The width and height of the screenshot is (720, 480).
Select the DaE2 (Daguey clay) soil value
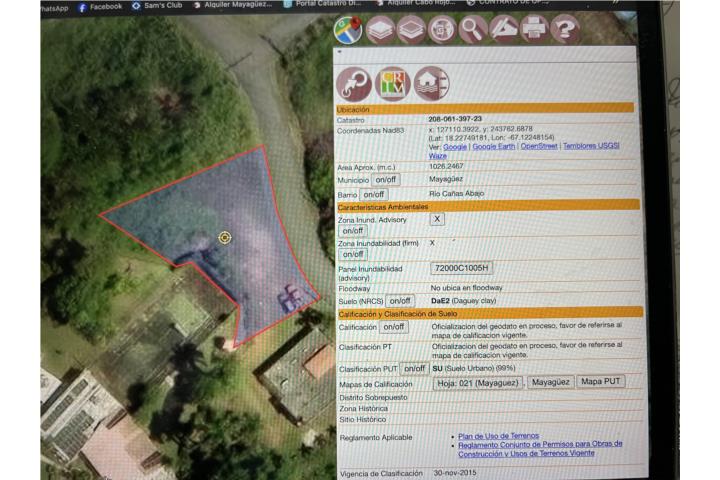[464, 301]
